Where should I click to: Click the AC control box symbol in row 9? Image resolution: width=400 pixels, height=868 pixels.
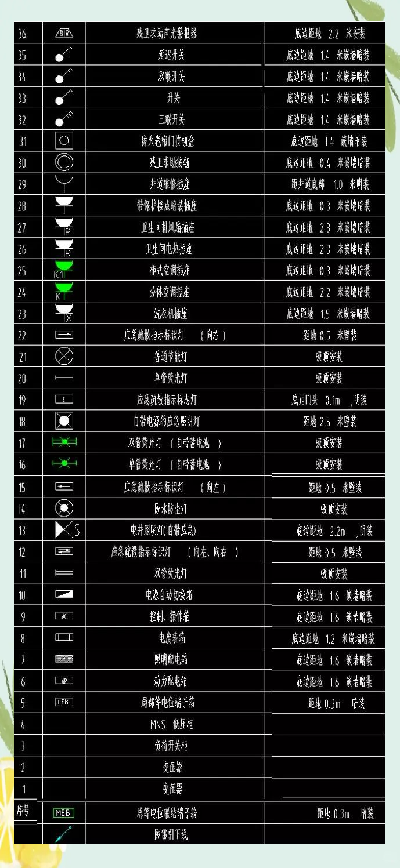[64, 616]
